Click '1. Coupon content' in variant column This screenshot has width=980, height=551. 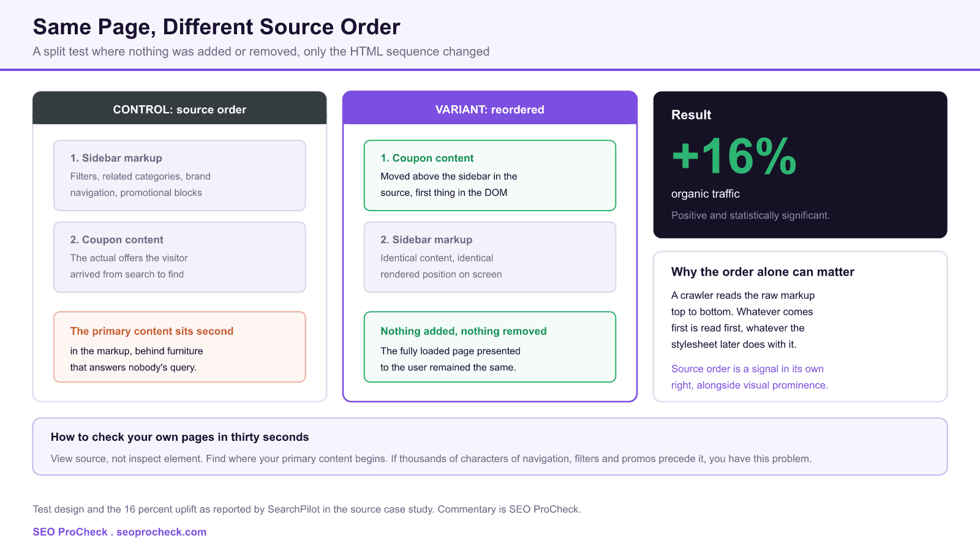pyautogui.click(x=427, y=158)
